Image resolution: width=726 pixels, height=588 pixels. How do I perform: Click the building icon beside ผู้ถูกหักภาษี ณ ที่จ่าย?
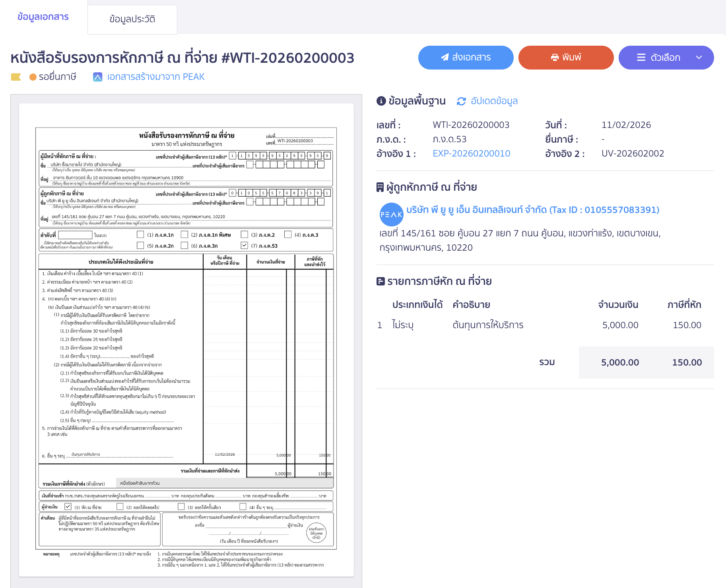(380, 187)
